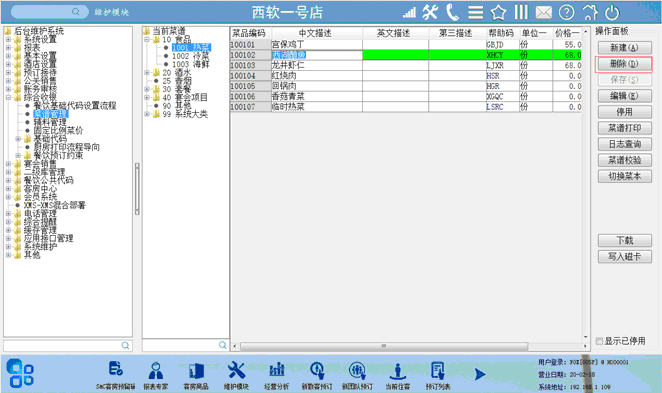The width and height of the screenshot is (662, 393).
Task: Click the star favorites icon
Action: [x=498, y=12]
